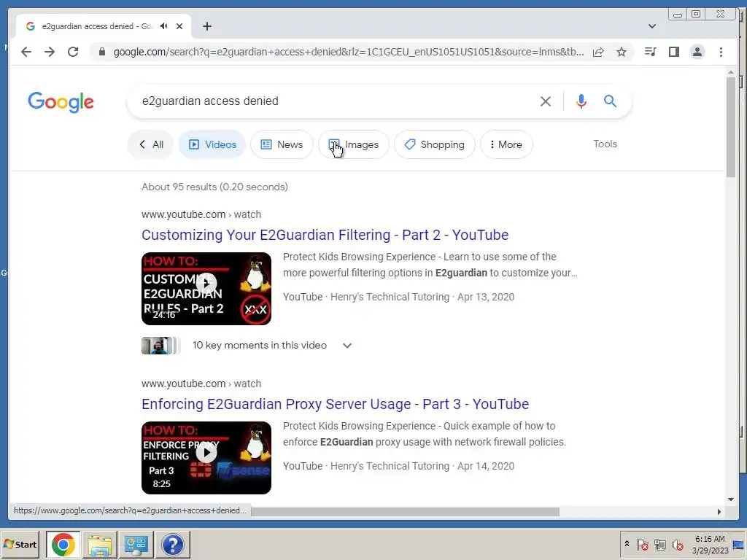Click the network tray icon
747x560 pixels.
(x=659, y=544)
